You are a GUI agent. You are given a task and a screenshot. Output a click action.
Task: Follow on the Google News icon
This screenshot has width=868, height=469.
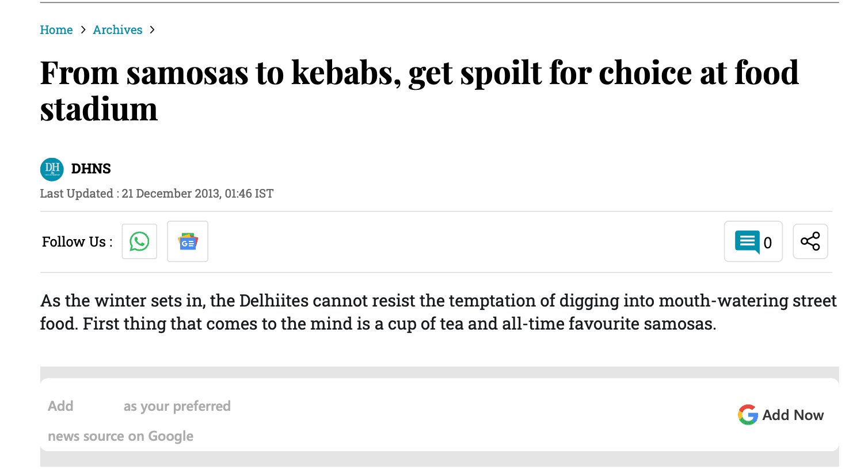point(188,241)
